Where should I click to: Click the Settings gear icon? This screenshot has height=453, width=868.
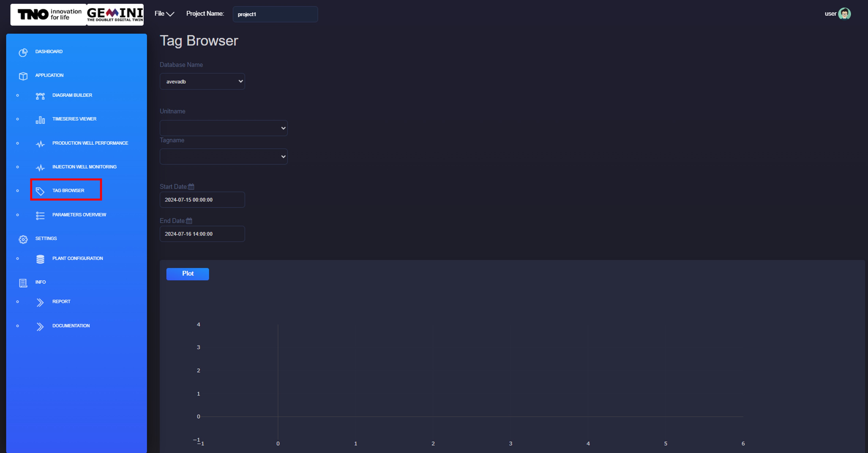[23, 239]
